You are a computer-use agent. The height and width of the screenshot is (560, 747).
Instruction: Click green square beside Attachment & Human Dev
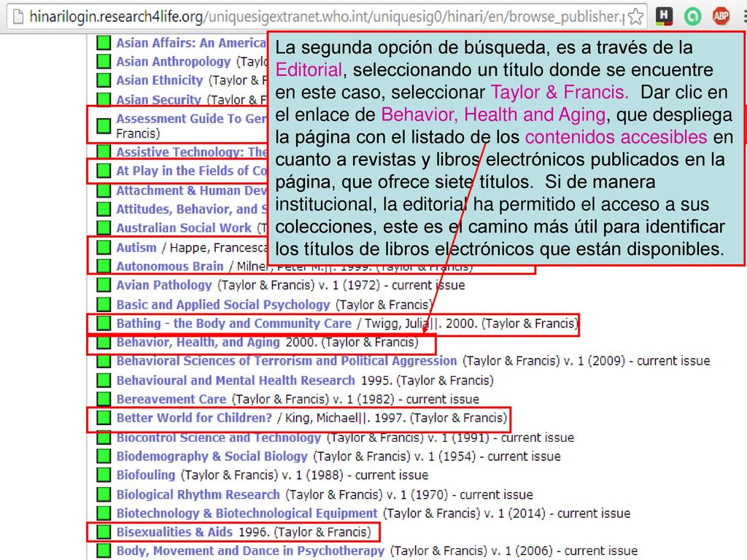click(x=104, y=190)
